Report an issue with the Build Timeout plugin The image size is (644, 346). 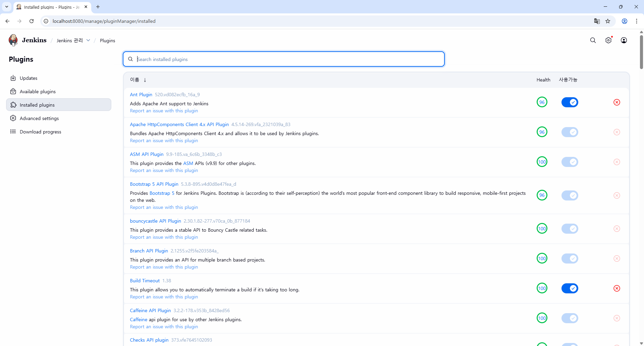(164, 297)
